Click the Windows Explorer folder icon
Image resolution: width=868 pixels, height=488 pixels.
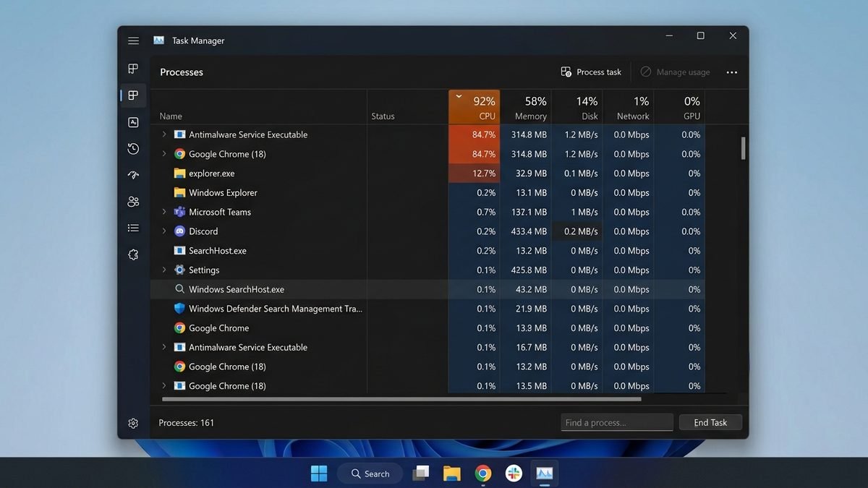coord(180,193)
